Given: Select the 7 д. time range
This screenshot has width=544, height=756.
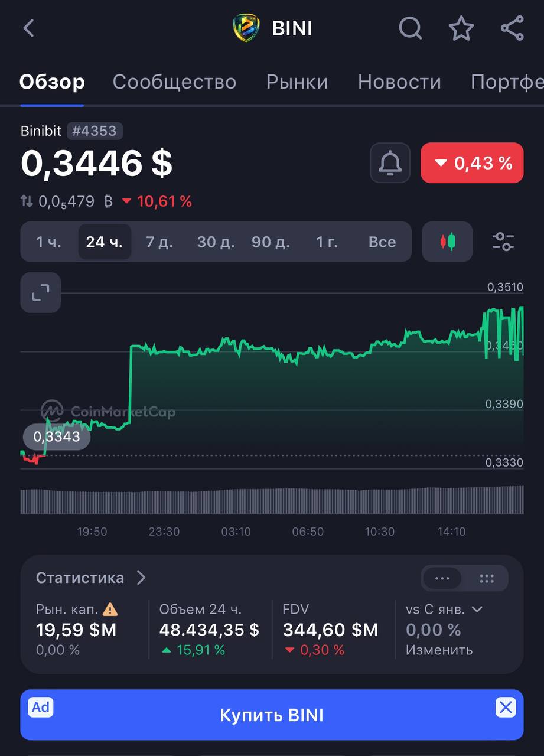Looking at the screenshot, I should tap(159, 242).
